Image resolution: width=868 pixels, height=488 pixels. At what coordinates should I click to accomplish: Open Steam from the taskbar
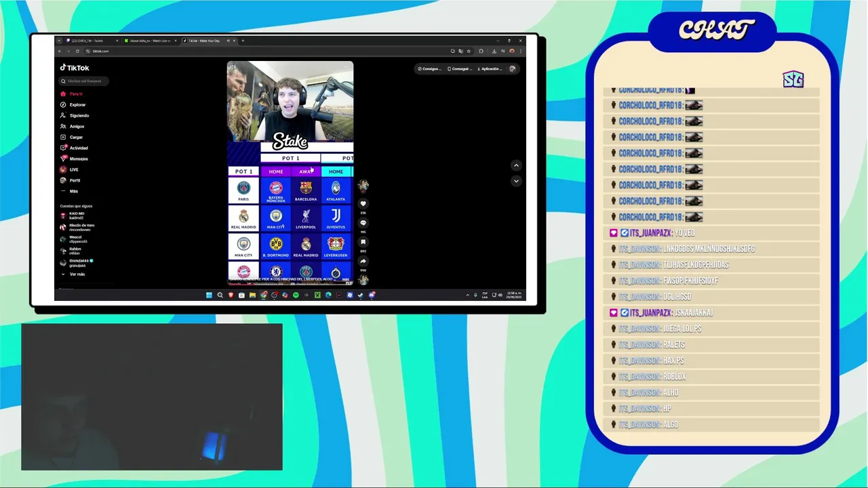pyautogui.click(x=361, y=295)
